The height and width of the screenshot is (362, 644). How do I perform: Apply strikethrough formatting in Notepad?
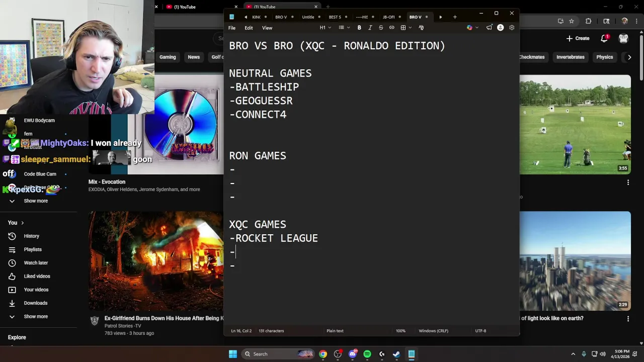coord(381,28)
